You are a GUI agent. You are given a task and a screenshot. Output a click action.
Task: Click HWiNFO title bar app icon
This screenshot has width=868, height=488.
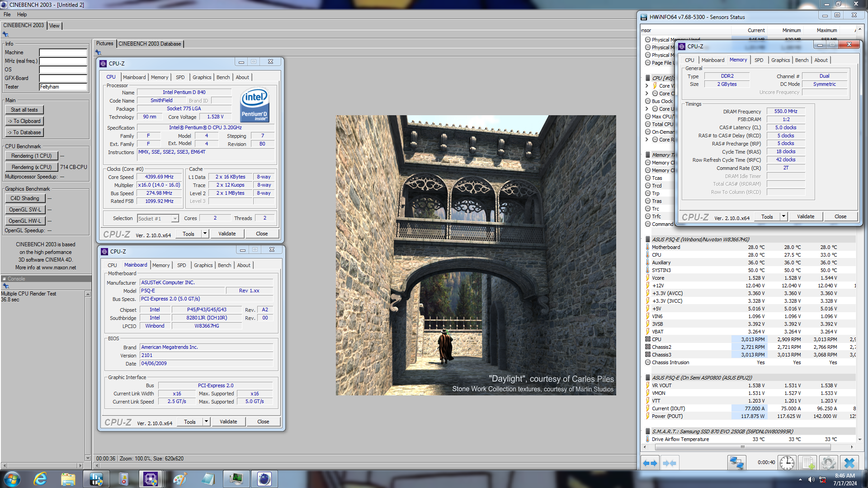644,17
